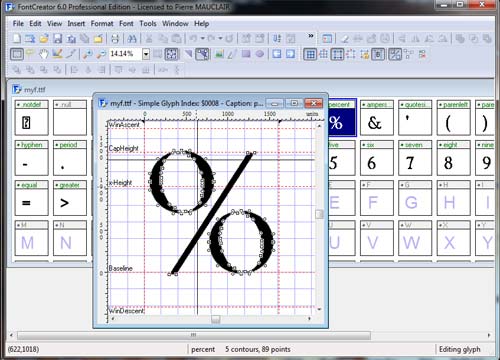Toggle show grid button
500x360 pixels.
click(310, 54)
